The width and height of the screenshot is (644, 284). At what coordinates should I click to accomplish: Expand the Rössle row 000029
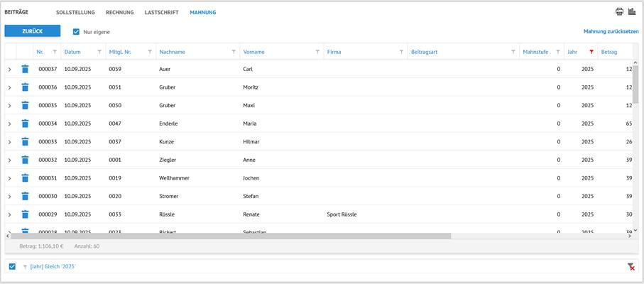9,214
